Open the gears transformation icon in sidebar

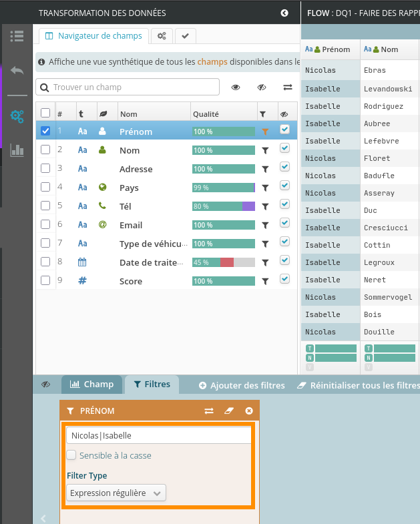(17, 115)
